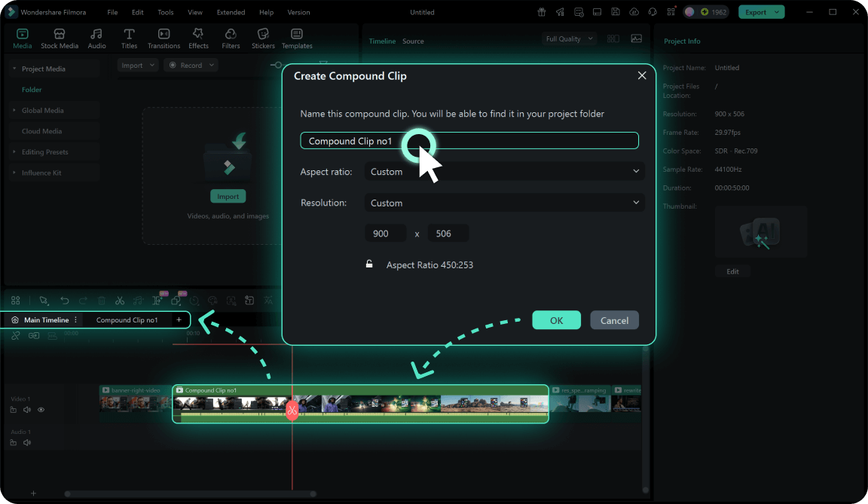
Task: Open the File menu
Action: coord(112,12)
